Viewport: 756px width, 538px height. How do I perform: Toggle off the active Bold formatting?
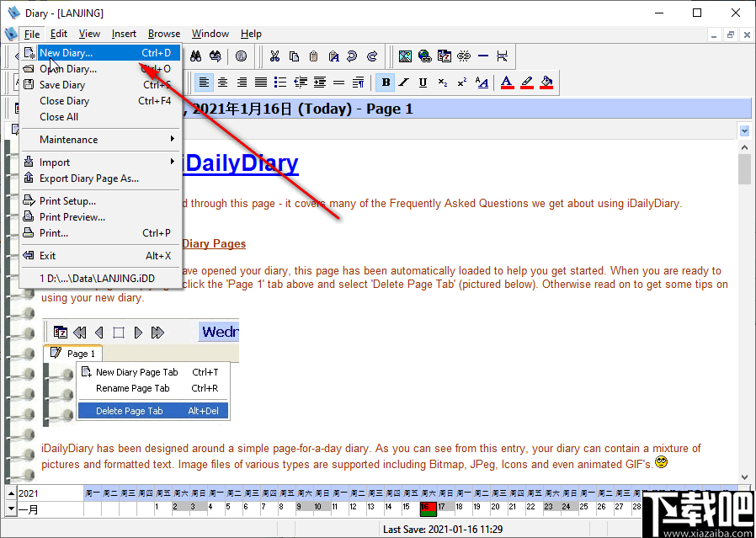tap(385, 82)
